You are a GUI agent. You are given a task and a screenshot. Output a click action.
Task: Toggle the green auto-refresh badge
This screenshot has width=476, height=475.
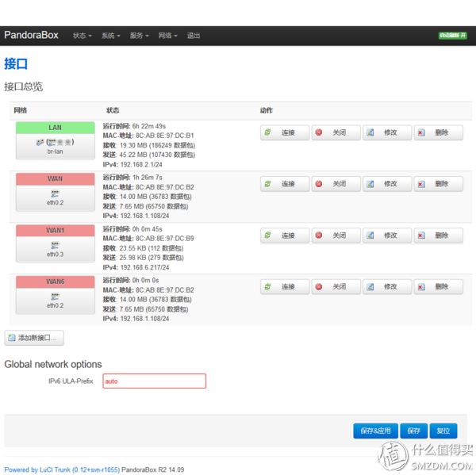[x=453, y=36]
